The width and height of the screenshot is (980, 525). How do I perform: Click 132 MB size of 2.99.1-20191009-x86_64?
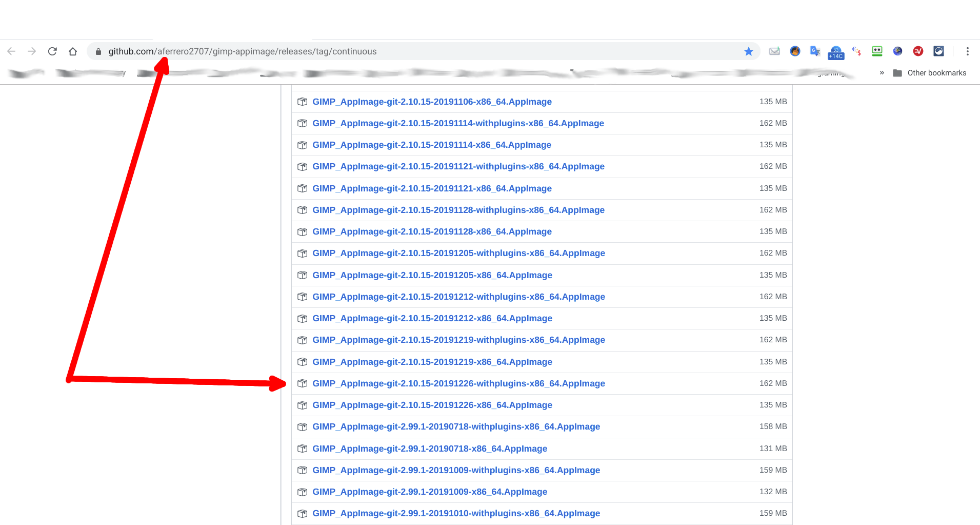point(773,492)
